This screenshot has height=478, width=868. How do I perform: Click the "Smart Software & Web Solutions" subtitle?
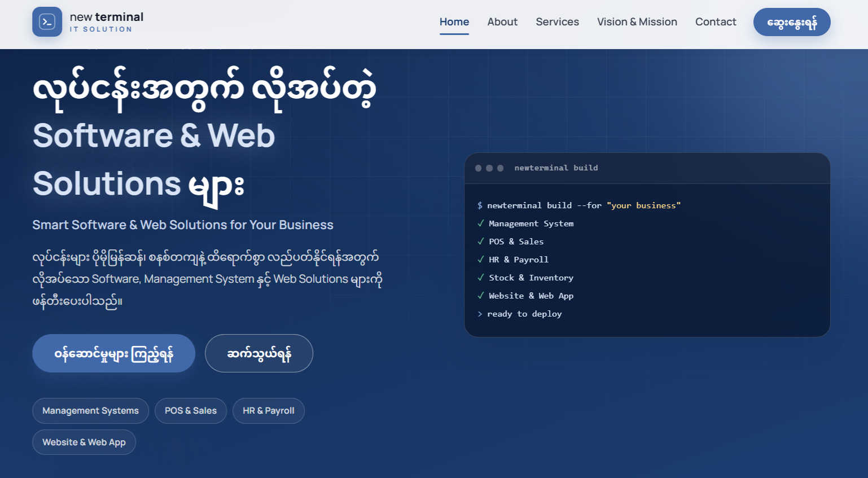point(183,225)
